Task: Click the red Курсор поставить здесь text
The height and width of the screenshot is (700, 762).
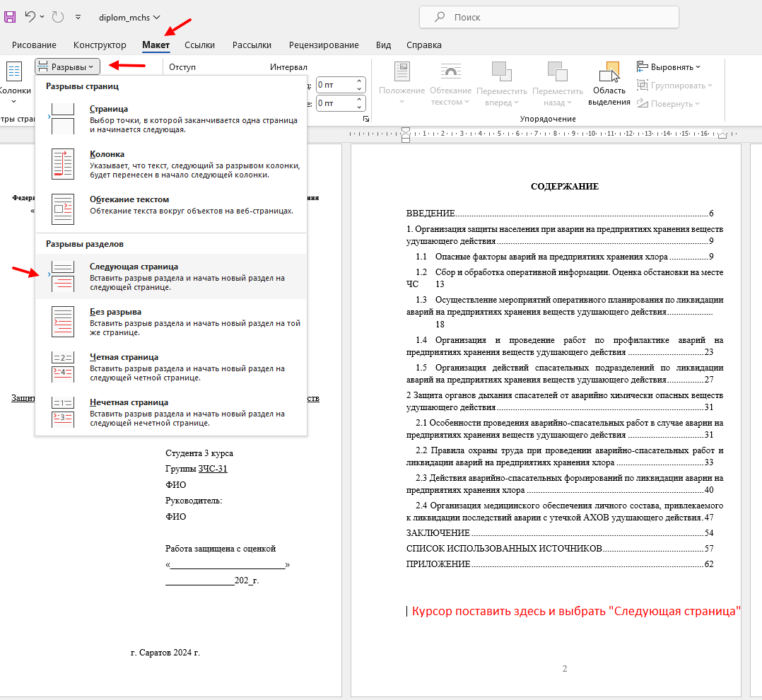Action: [576, 611]
